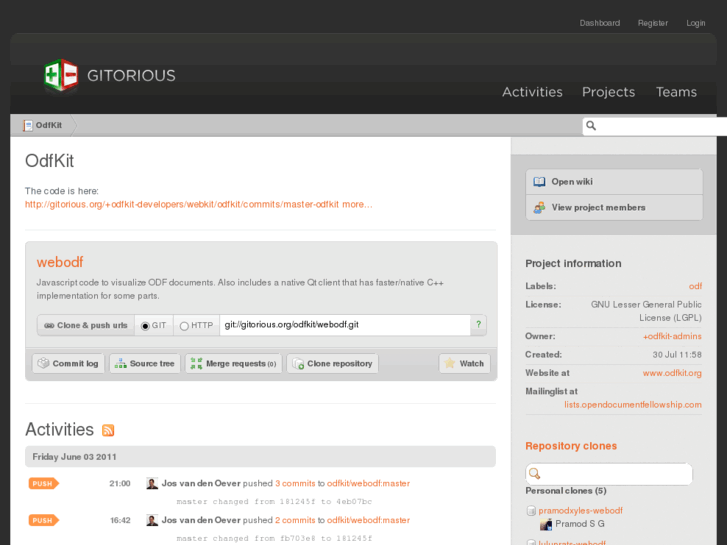Click the OdfKit breadcrumb text

[x=49, y=125]
